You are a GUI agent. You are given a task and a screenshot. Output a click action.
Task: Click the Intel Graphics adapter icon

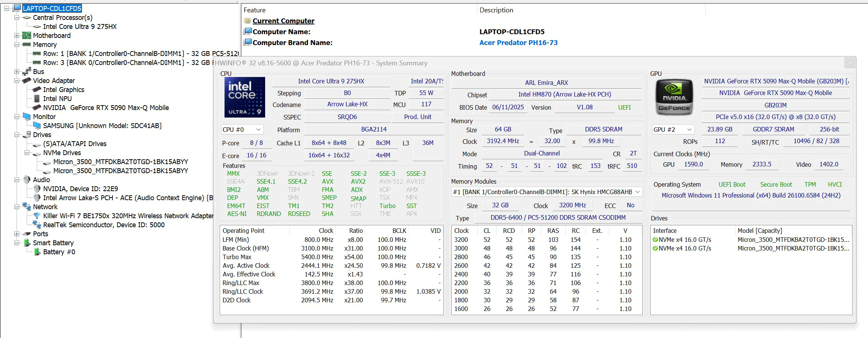click(37, 89)
